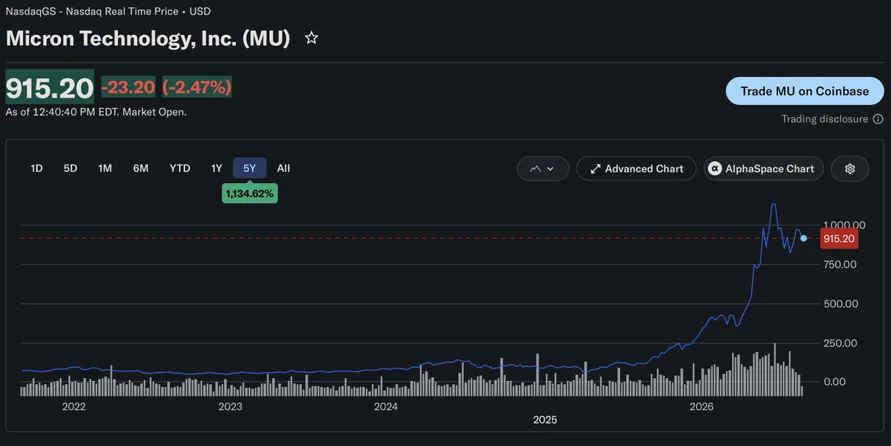The image size is (891, 446).
Task: Click the blue current price dot on chart
Action: click(x=803, y=238)
